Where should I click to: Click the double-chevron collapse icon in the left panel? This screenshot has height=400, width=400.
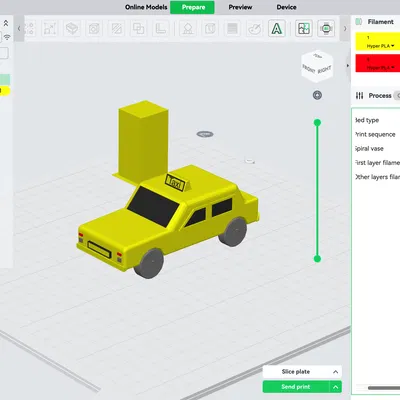click(x=6, y=23)
